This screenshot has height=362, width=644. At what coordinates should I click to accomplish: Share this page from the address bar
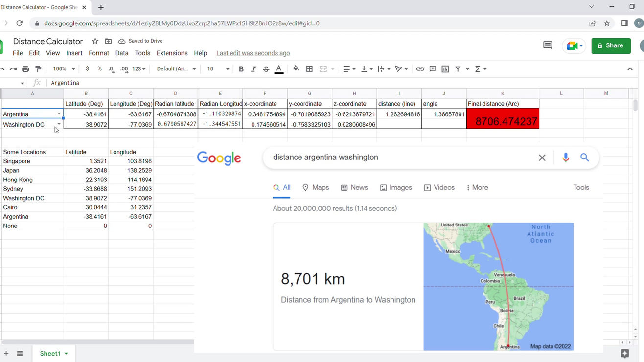[x=593, y=23]
